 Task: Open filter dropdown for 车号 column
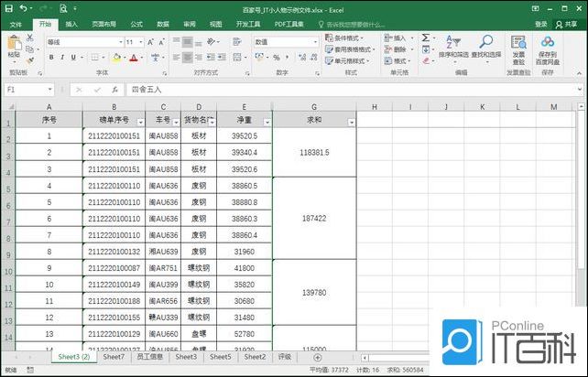coord(176,123)
